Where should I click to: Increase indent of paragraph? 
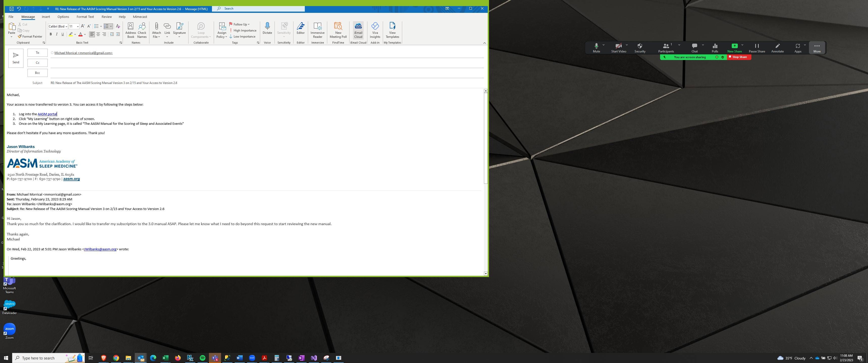(118, 34)
